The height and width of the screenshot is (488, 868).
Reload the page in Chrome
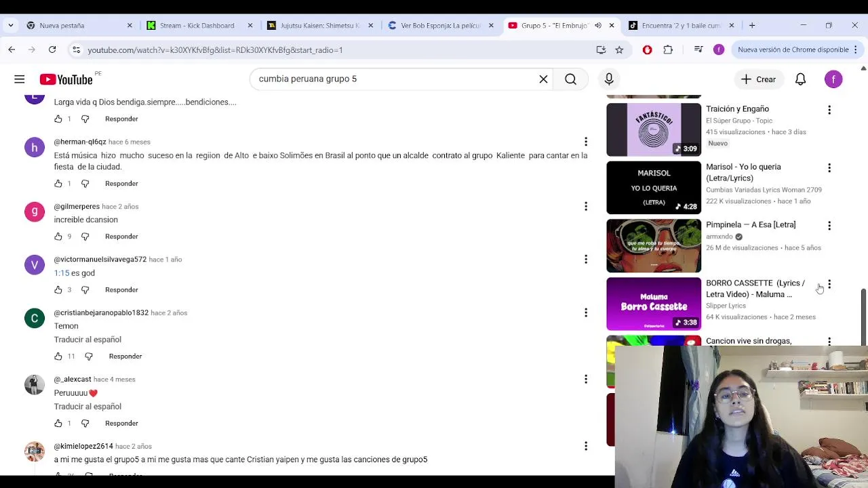pos(52,49)
